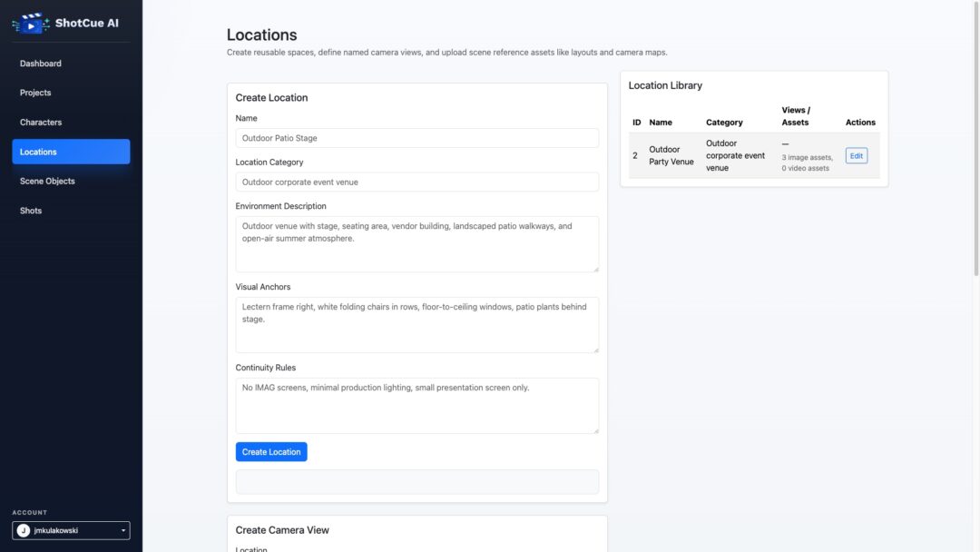This screenshot has width=980, height=552.
Task: Click the Visual Anchors label
Action: click(x=263, y=287)
